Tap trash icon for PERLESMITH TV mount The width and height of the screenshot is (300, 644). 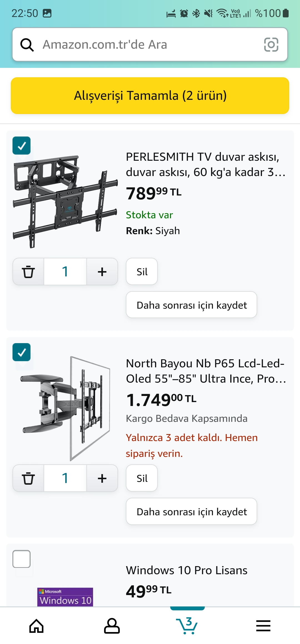[28, 272]
